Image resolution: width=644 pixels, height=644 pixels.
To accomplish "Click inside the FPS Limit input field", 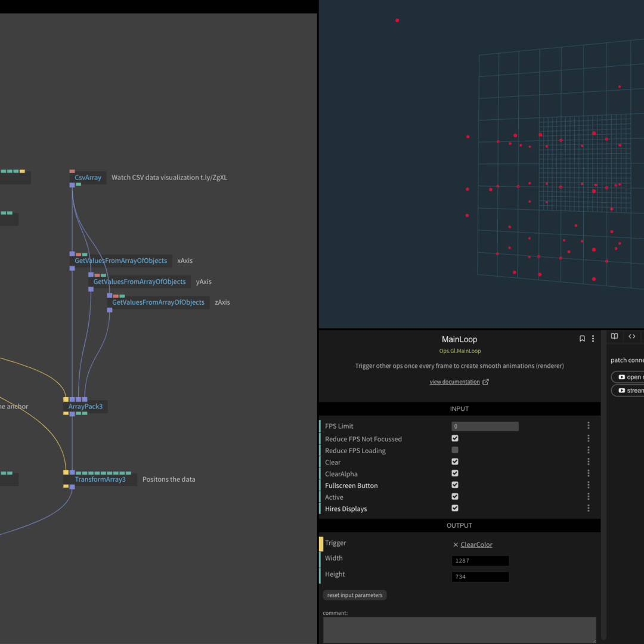I will (x=485, y=426).
